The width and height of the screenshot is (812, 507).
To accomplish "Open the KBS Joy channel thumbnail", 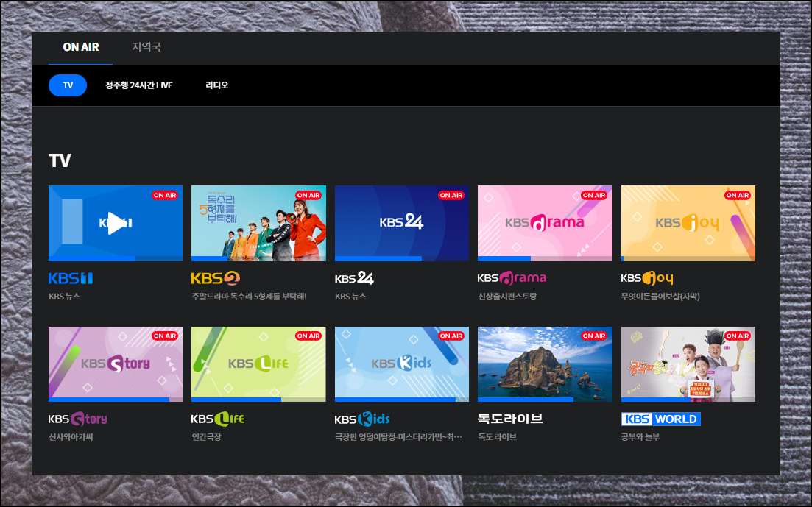I will (688, 223).
